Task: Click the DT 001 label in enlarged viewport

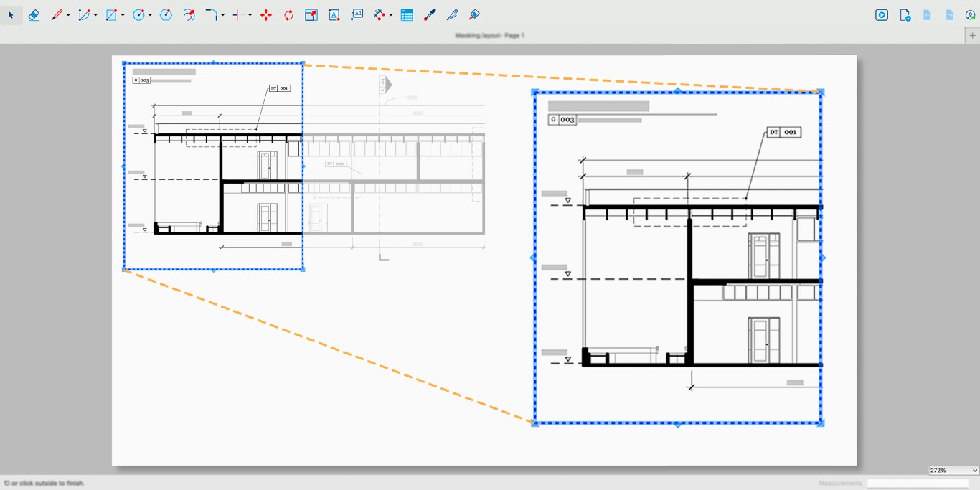Action: click(783, 133)
